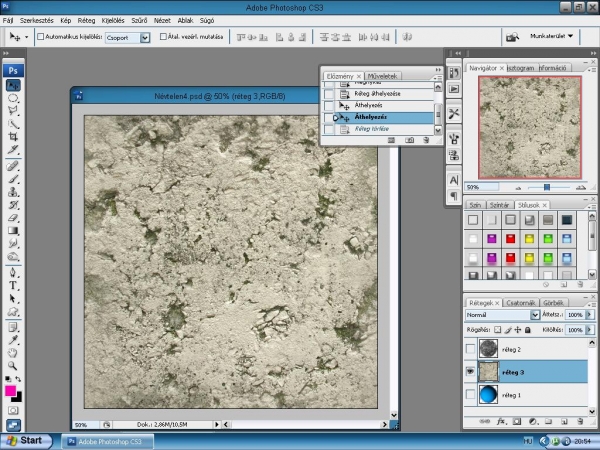The image size is (600, 450).
Task: Open the Csoport auto-select dropdown
Action: 145,38
